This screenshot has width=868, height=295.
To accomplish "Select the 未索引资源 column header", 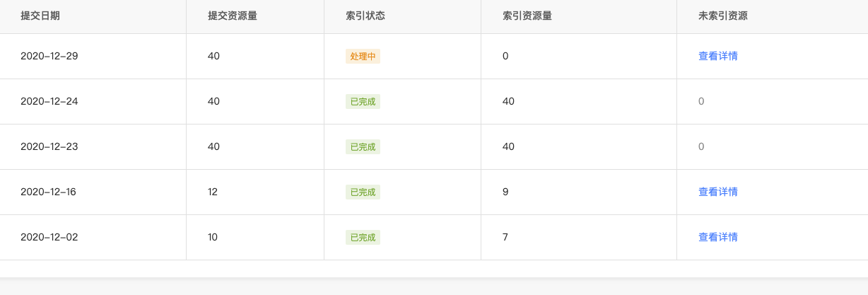I will [x=723, y=16].
